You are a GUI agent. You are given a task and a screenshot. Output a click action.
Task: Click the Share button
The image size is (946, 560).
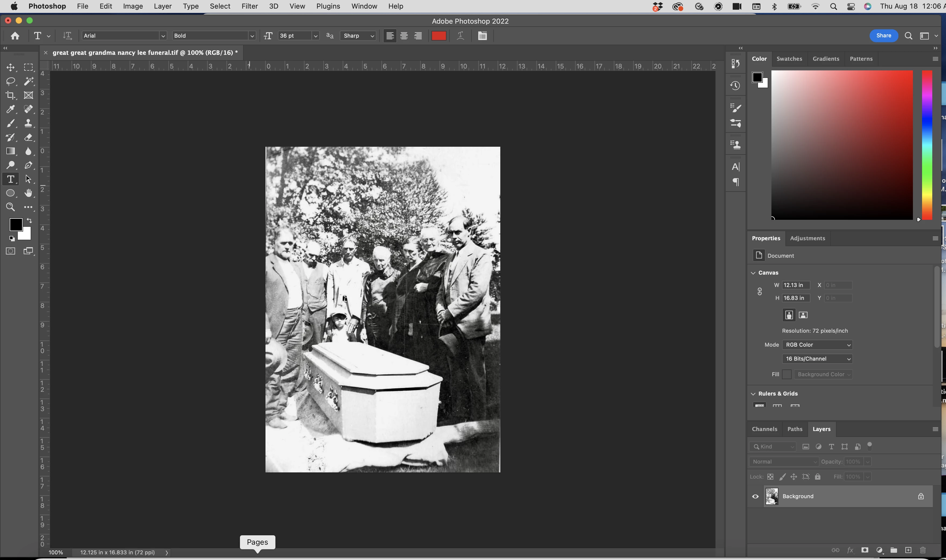[883, 35]
